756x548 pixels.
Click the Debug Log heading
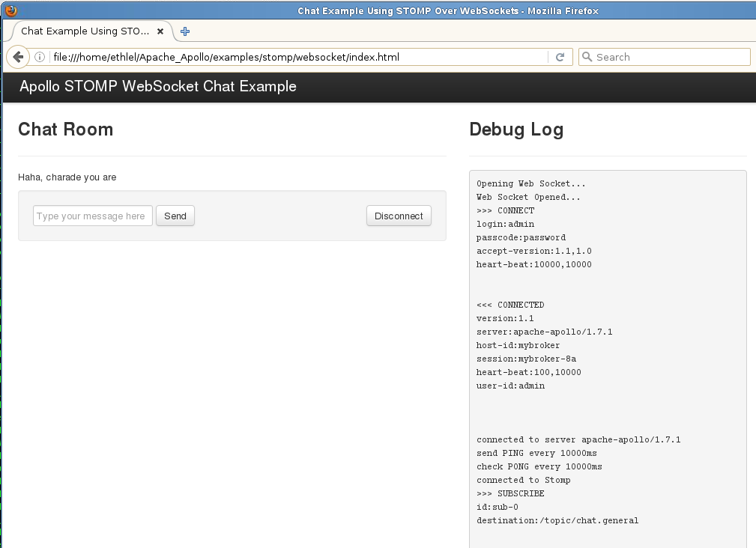(516, 129)
